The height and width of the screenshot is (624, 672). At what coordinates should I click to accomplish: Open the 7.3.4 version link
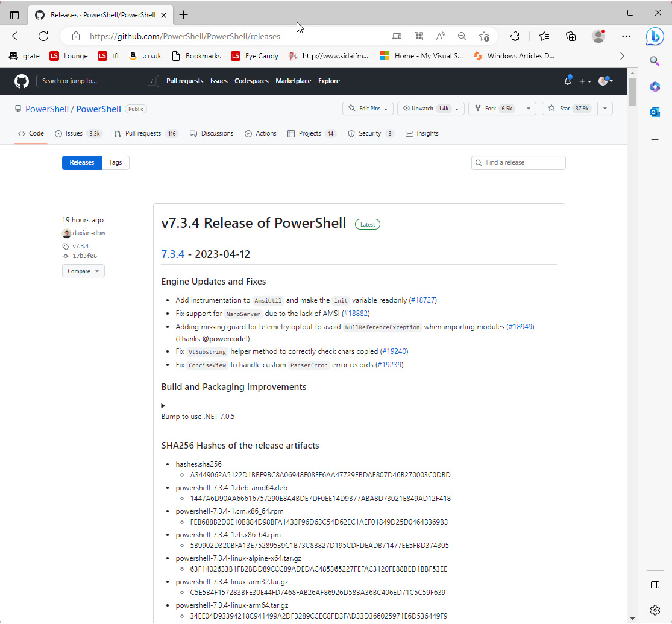click(173, 255)
